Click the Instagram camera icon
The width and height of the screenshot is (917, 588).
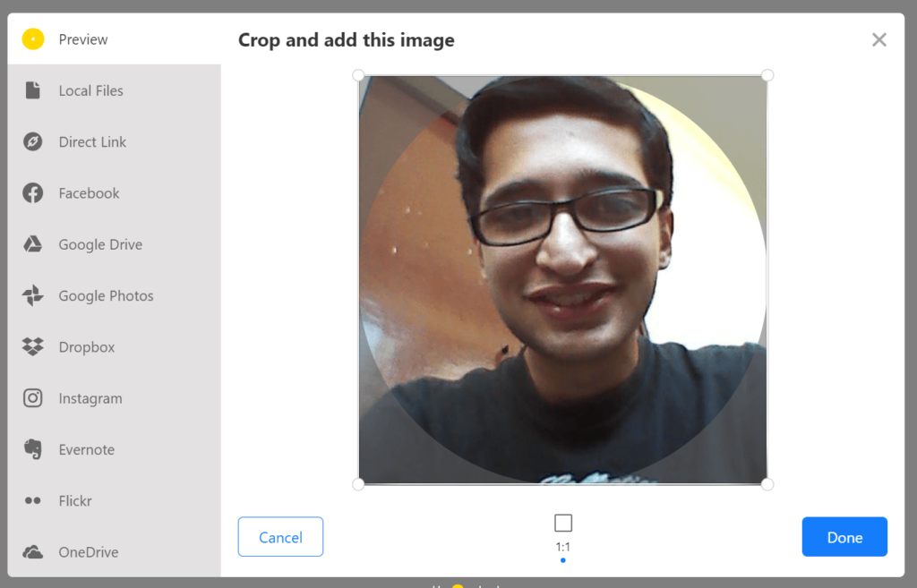coord(33,398)
